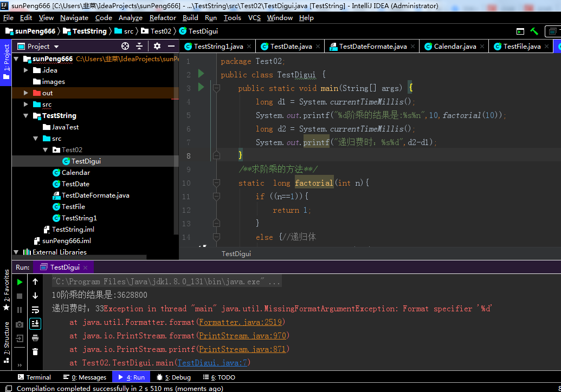Fold the main method at line 3
The width and height of the screenshot is (561, 392).
click(216, 88)
